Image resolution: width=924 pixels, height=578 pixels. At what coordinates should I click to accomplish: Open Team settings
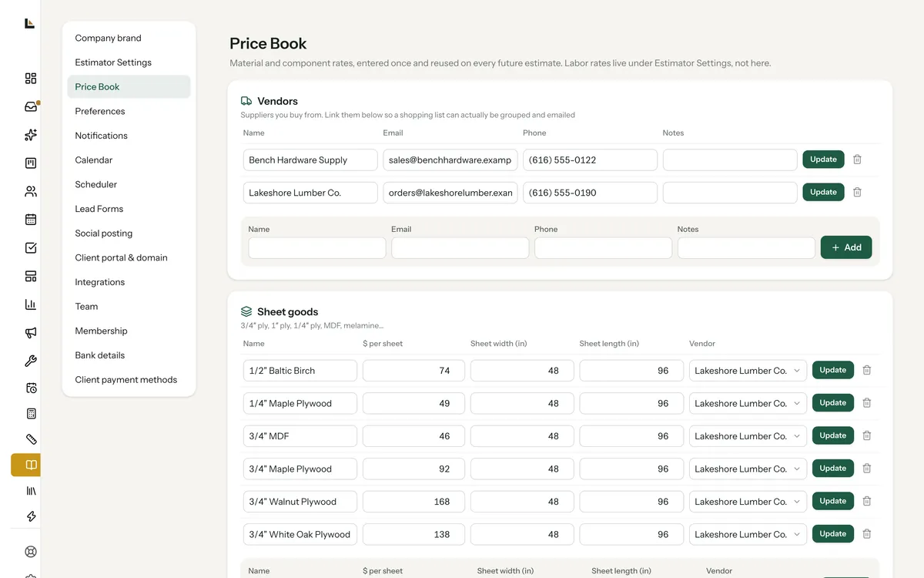click(129, 306)
